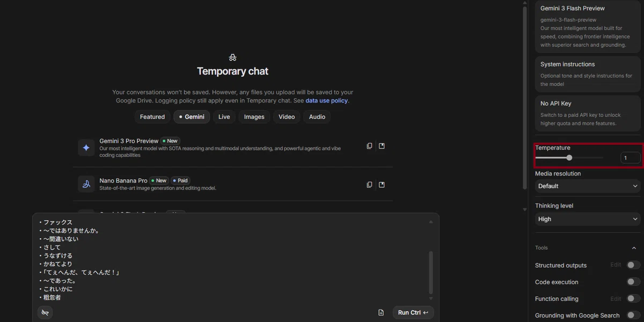Click the Nano Banana Pro model icon

pos(86,184)
